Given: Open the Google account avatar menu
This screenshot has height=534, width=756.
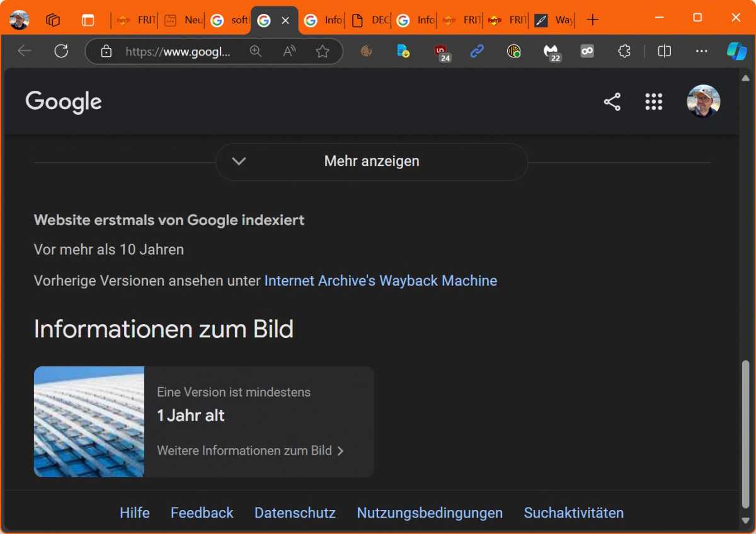Looking at the screenshot, I should [704, 102].
